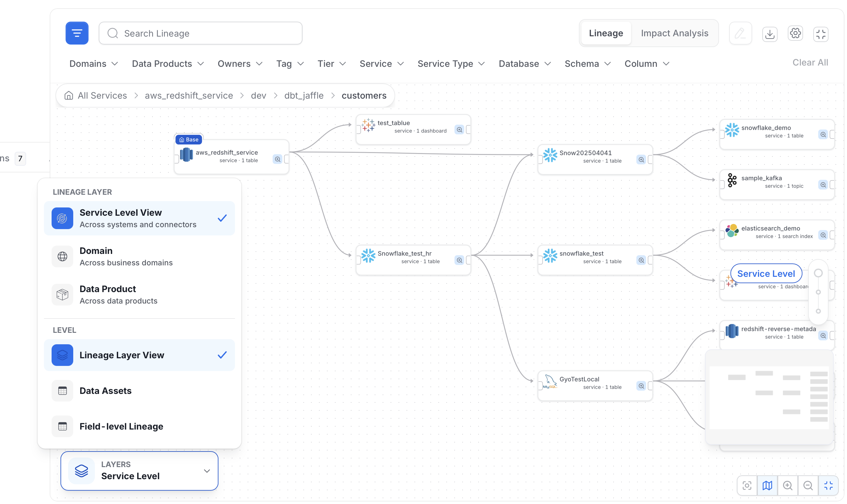Open the Tier filter dropdown
The image size is (847, 504).
coord(331,64)
